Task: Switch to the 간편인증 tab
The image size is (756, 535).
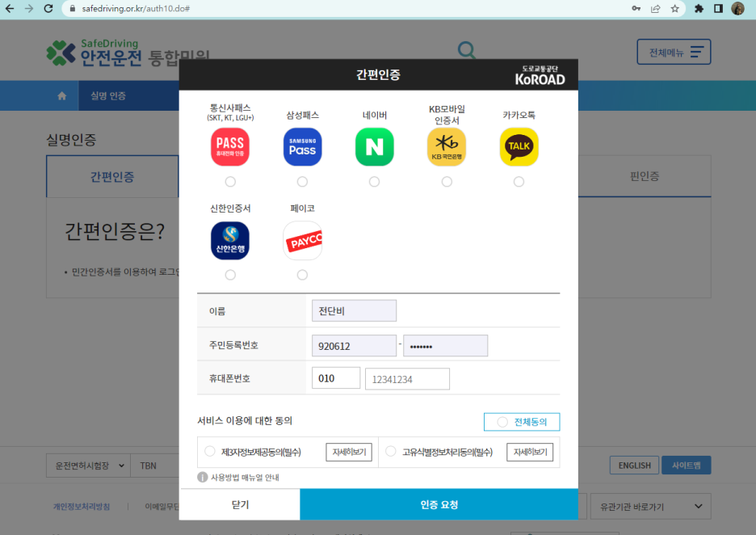Action: coord(112,176)
